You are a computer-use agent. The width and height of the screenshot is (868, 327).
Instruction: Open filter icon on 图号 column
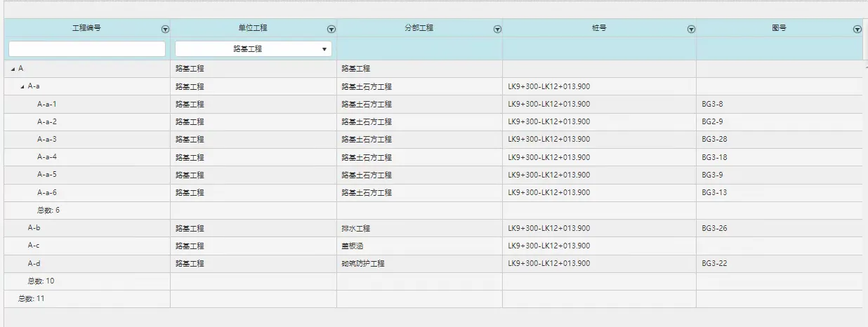coord(857,29)
